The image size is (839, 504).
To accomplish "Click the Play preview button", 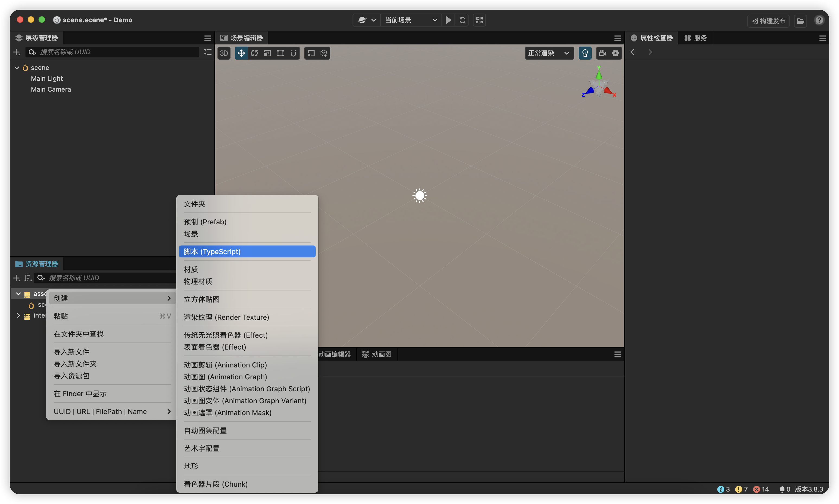I will [448, 20].
